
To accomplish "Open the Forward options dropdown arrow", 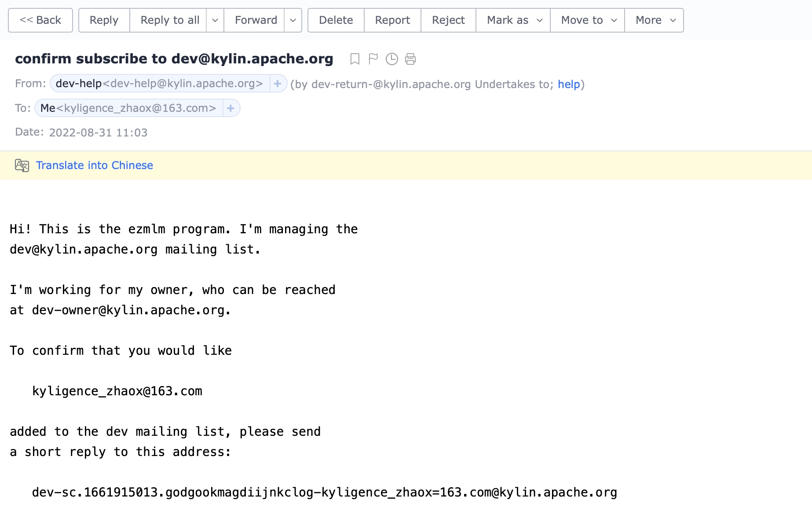I will pyautogui.click(x=293, y=20).
